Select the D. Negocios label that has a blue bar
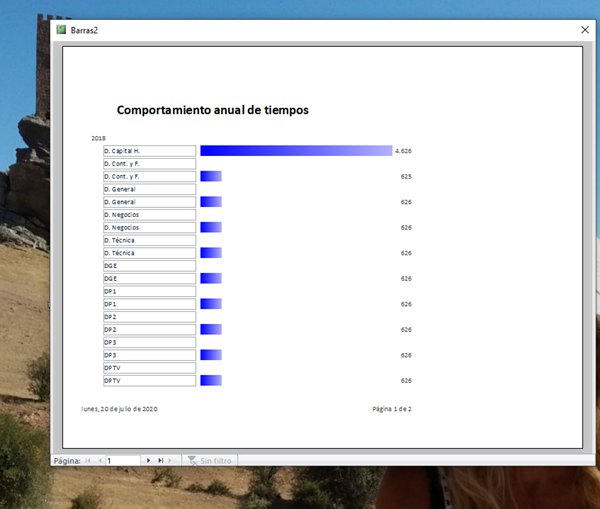This screenshot has height=509, width=600. (x=150, y=227)
